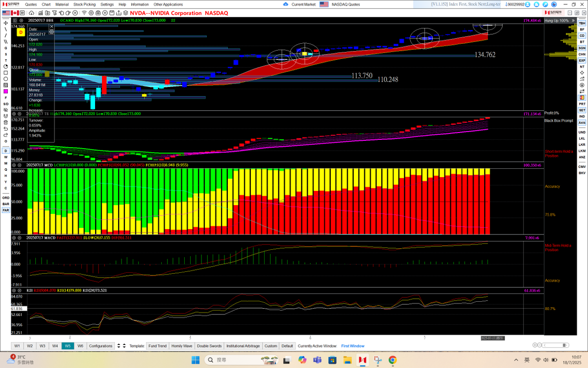Toggle the magnet snap tool
The width and height of the screenshot is (588, 368).
pos(6,116)
